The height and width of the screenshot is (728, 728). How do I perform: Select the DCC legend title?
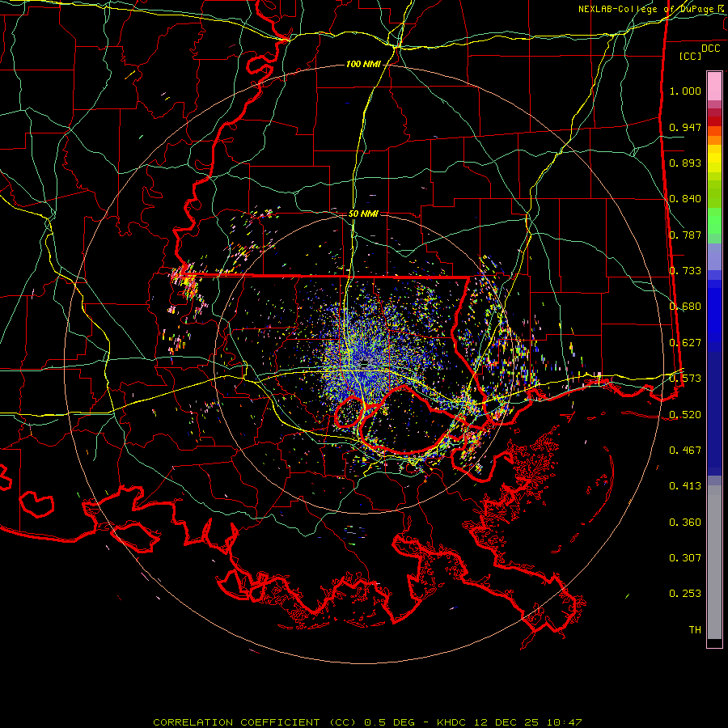(710, 49)
